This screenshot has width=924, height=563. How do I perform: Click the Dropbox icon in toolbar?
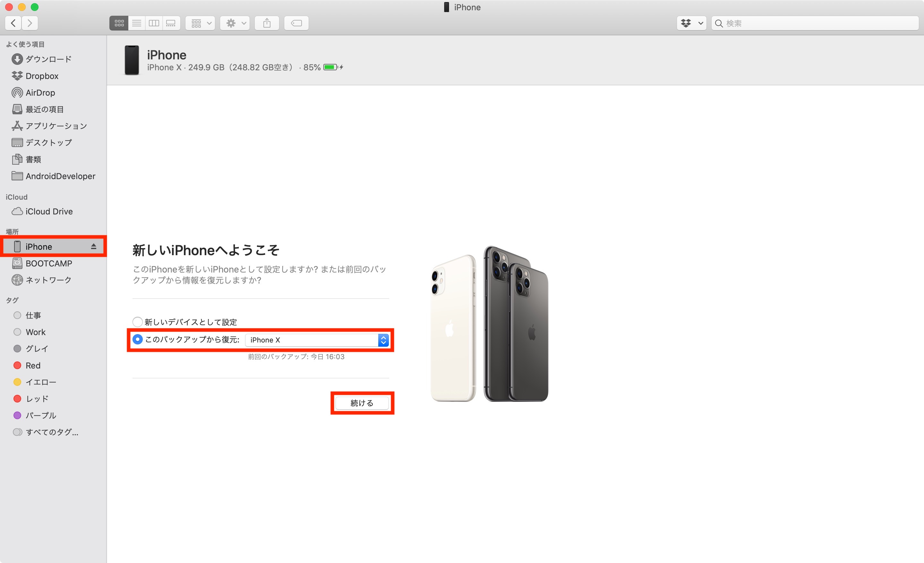[687, 22]
